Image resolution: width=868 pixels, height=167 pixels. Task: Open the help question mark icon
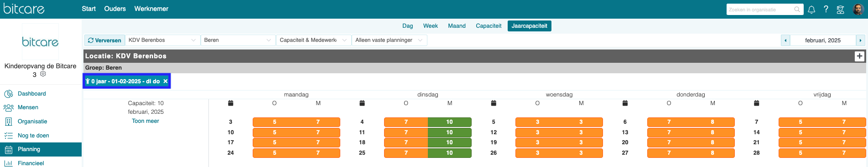pyautogui.click(x=826, y=9)
